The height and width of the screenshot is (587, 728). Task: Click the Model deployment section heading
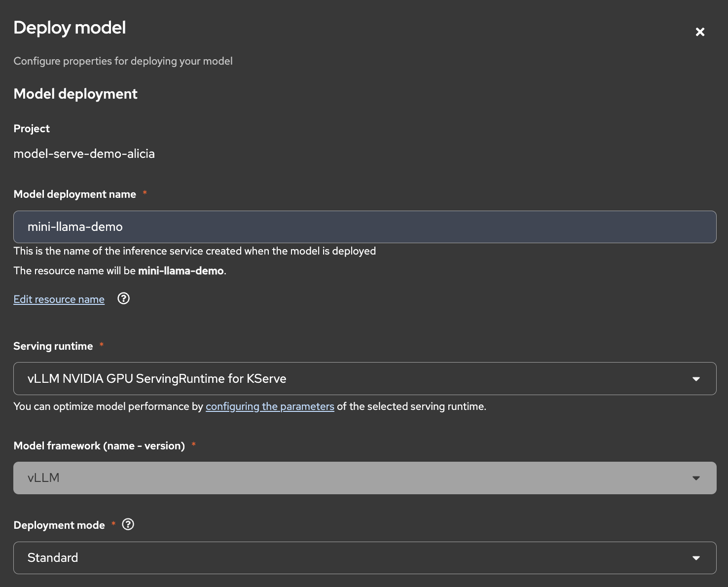pyautogui.click(x=75, y=94)
